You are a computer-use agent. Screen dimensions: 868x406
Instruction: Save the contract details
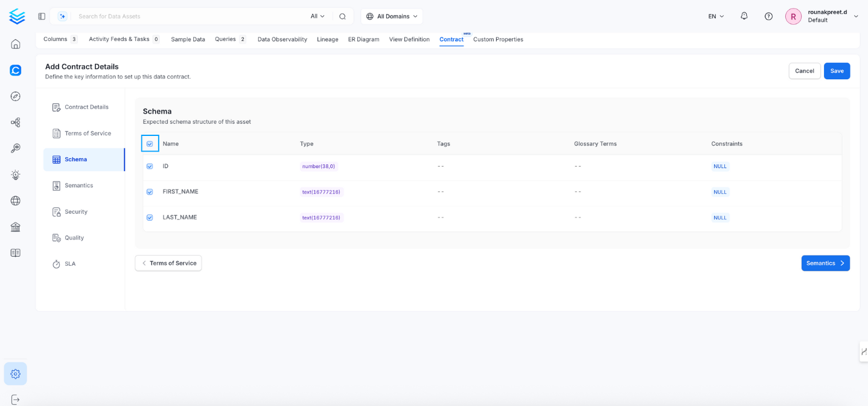837,71
